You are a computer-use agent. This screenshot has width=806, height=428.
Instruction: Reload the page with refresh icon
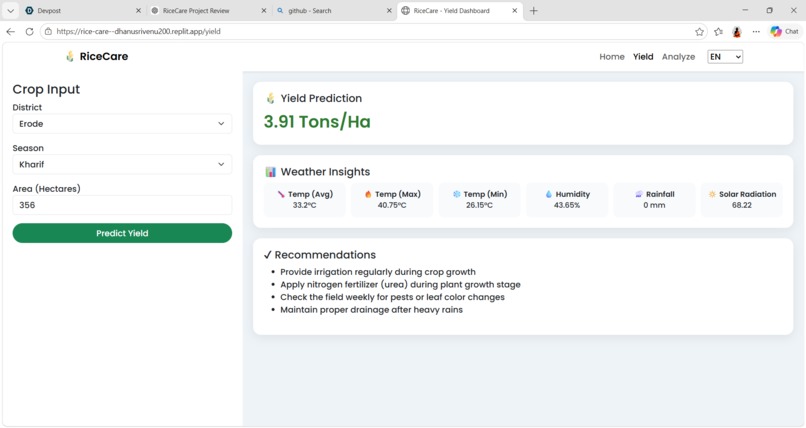(x=29, y=31)
